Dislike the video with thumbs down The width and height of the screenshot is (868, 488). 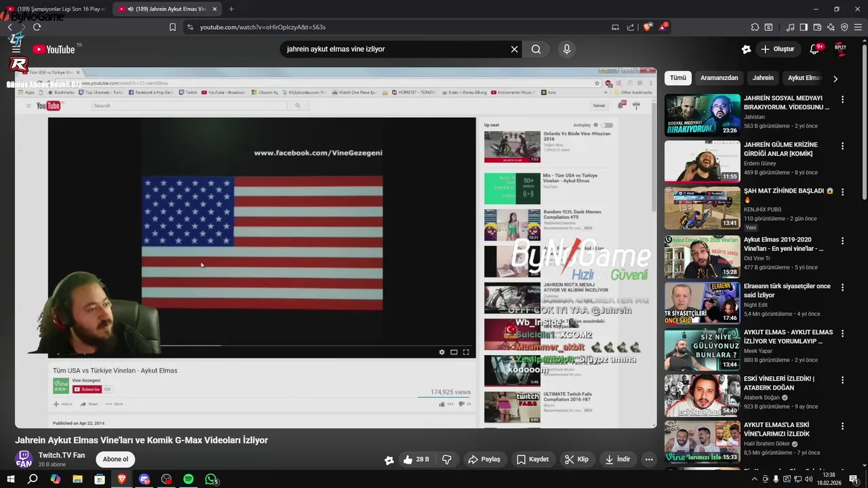tap(447, 460)
